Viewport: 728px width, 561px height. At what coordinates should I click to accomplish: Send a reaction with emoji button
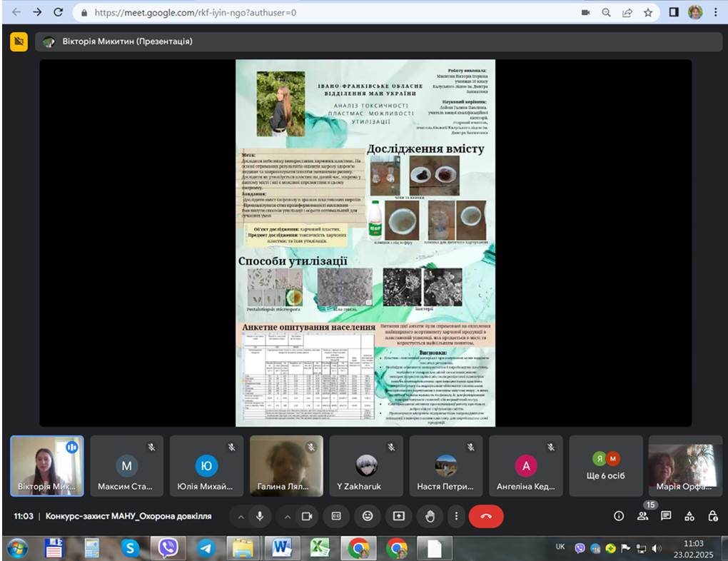click(367, 516)
